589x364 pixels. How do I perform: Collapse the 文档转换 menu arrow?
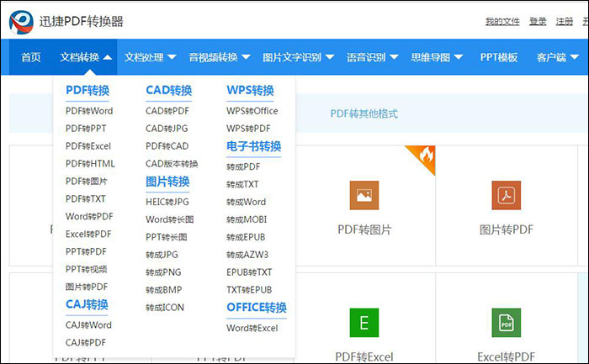(108, 57)
